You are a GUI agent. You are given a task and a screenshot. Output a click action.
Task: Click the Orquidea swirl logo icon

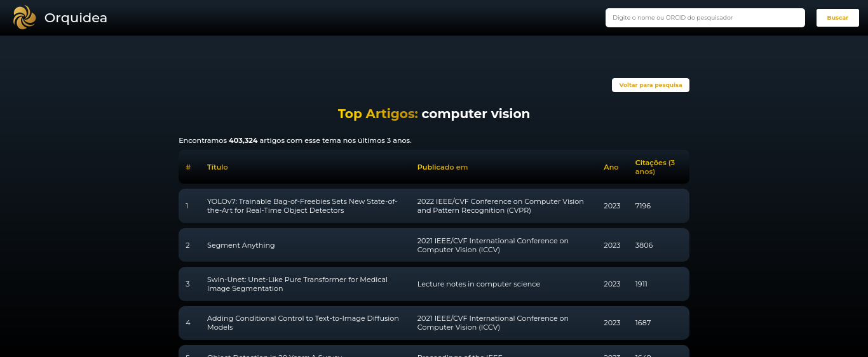pos(25,18)
